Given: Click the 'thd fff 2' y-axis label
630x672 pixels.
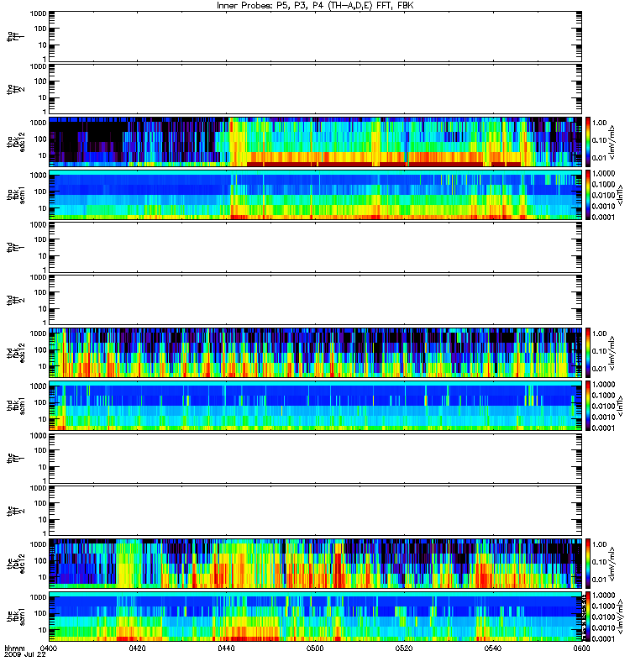Looking at the screenshot, I should (x=16, y=300).
